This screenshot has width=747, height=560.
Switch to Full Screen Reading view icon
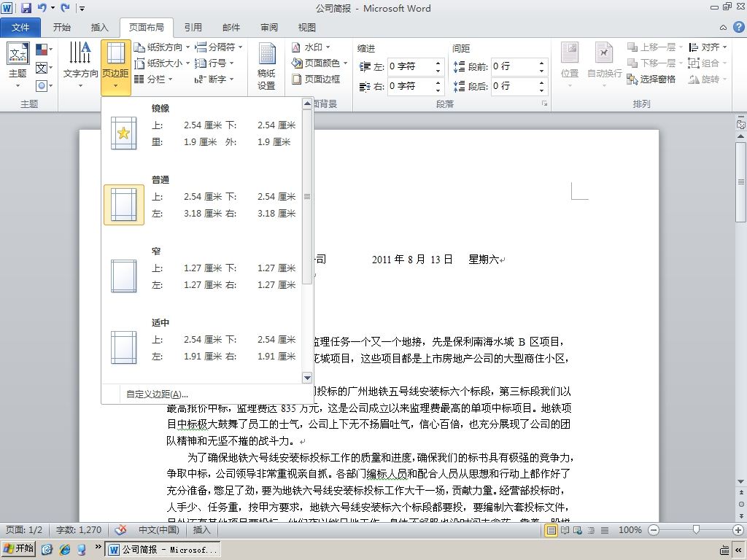click(565, 530)
